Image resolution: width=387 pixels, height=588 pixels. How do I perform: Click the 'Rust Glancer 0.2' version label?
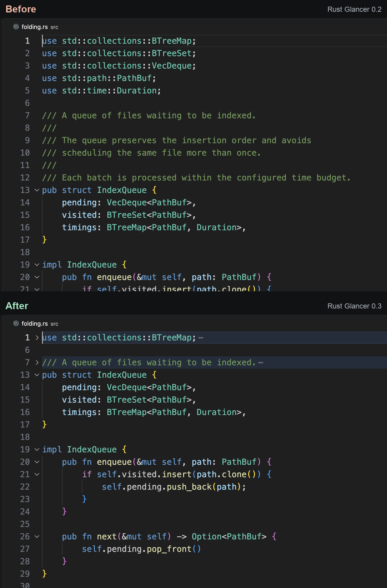point(354,9)
